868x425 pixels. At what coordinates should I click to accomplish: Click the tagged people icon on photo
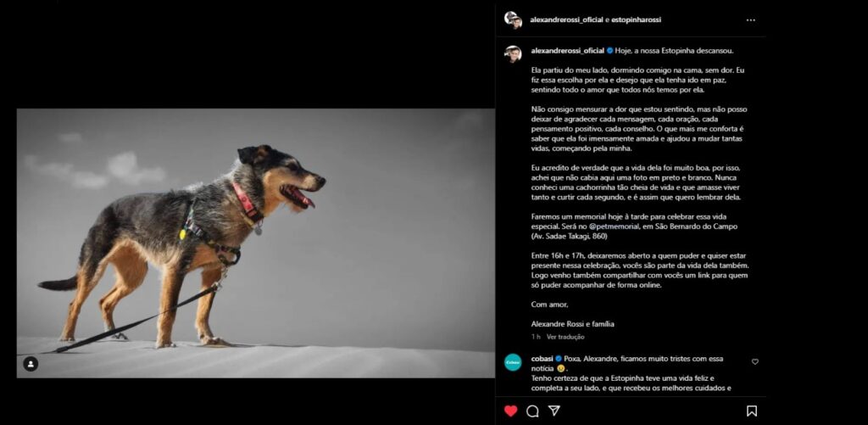31,364
